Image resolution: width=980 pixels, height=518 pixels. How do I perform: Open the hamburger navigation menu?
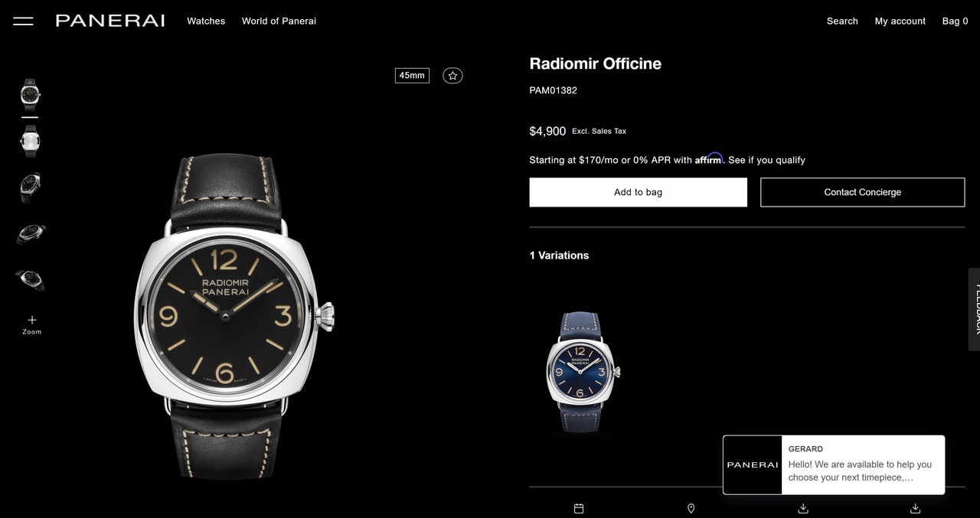pos(23,21)
